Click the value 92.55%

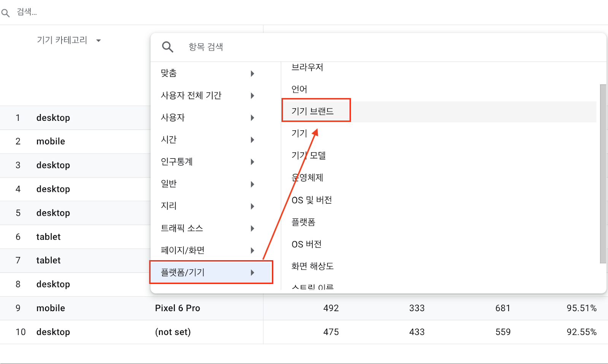[x=581, y=332]
